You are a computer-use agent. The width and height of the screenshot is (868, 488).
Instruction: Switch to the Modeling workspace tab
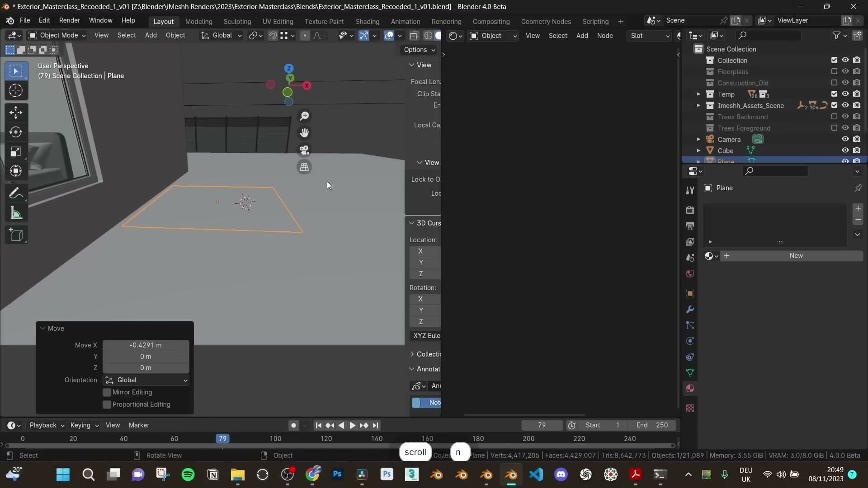pos(198,21)
